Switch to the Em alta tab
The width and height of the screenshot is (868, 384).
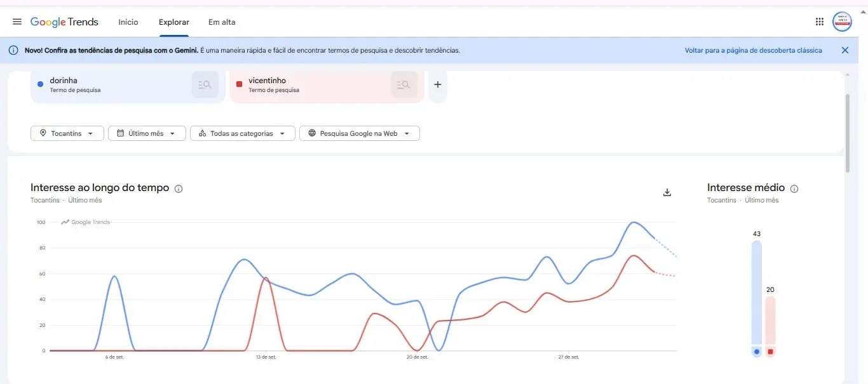(222, 22)
